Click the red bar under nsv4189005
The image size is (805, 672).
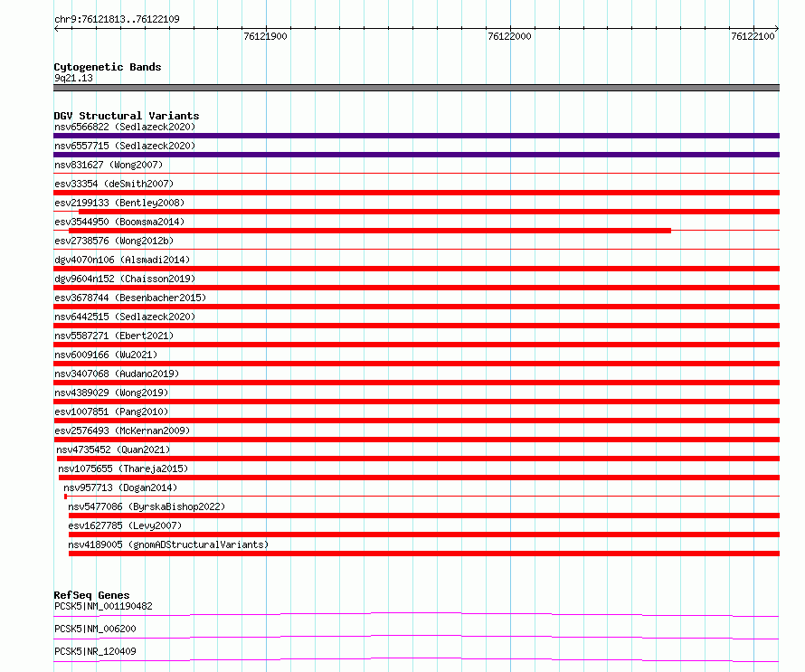tap(424, 554)
